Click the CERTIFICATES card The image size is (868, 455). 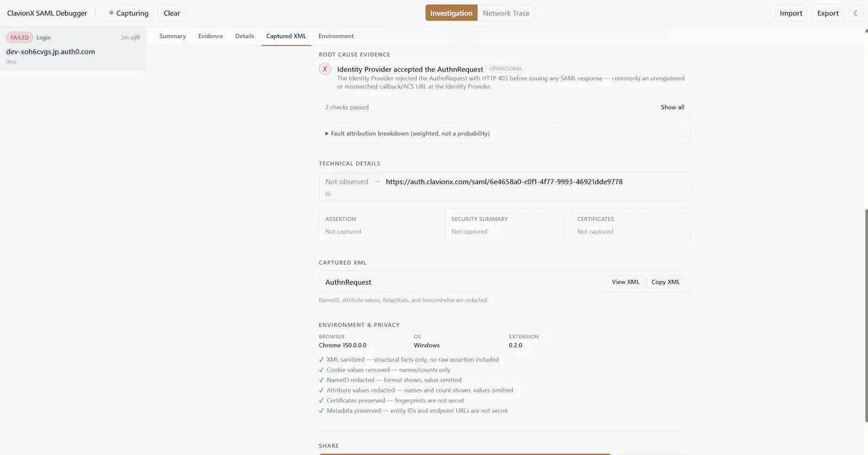(630, 225)
